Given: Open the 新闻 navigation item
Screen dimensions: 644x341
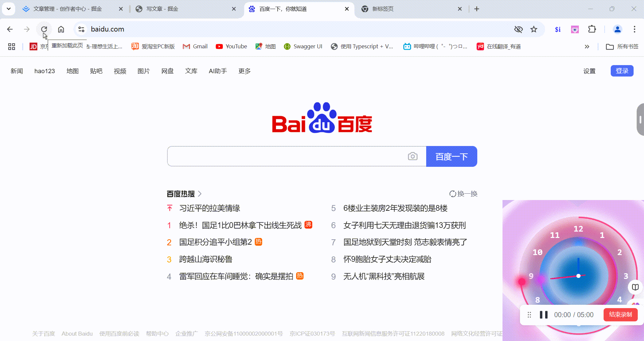Looking at the screenshot, I should (x=17, y=71).
